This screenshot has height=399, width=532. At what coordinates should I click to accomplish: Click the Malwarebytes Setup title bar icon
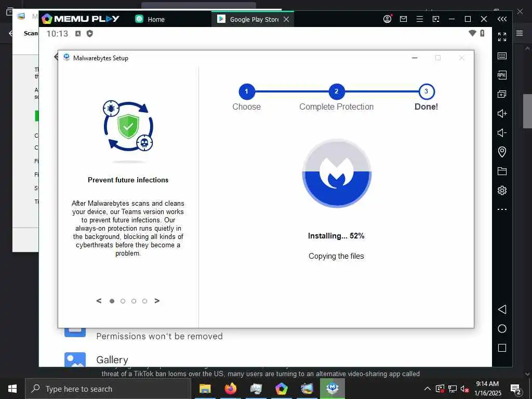click(x=66, y=57)
